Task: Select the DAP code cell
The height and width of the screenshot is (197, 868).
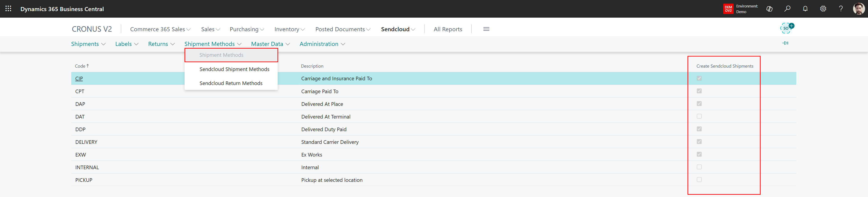Action: click(x=80, y=104)
